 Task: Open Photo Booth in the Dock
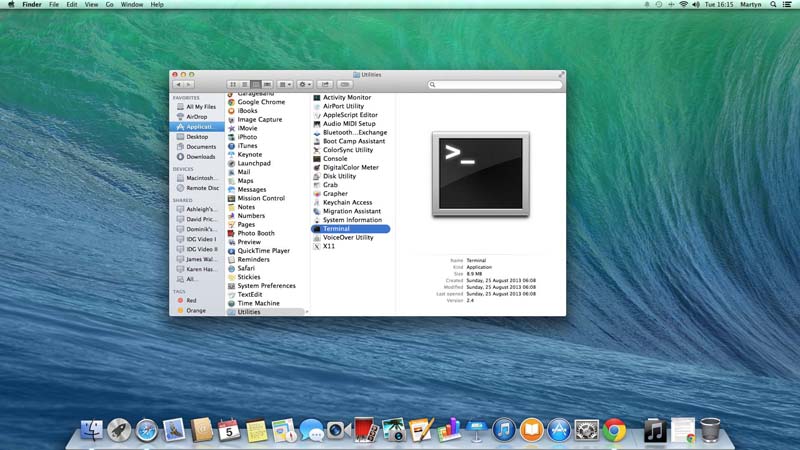(x=366, y=430)
